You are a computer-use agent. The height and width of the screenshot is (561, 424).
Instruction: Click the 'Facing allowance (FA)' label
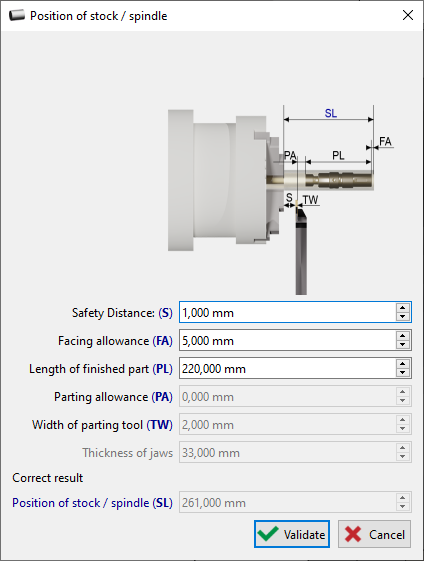click(115, 341)
